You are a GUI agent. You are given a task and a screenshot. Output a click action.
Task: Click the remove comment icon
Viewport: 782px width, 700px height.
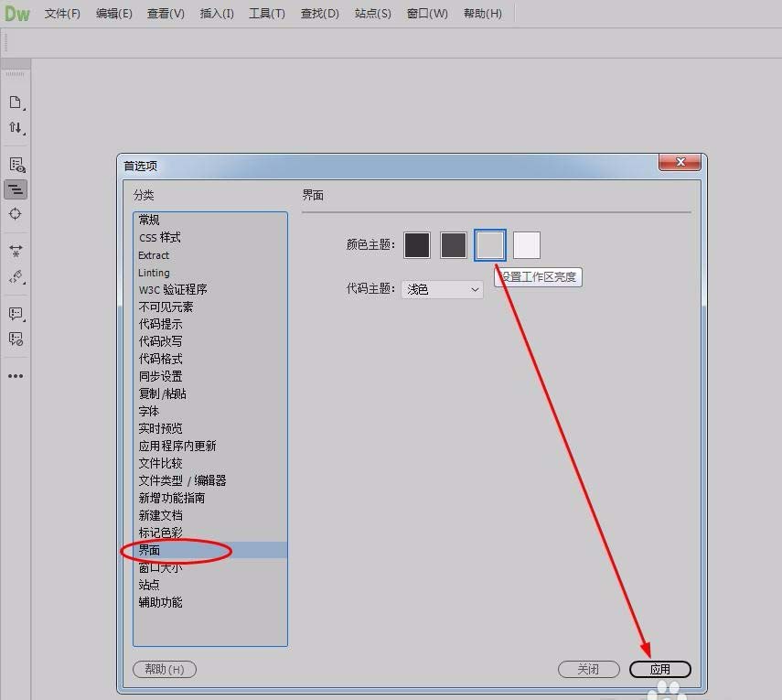point(16,339)
